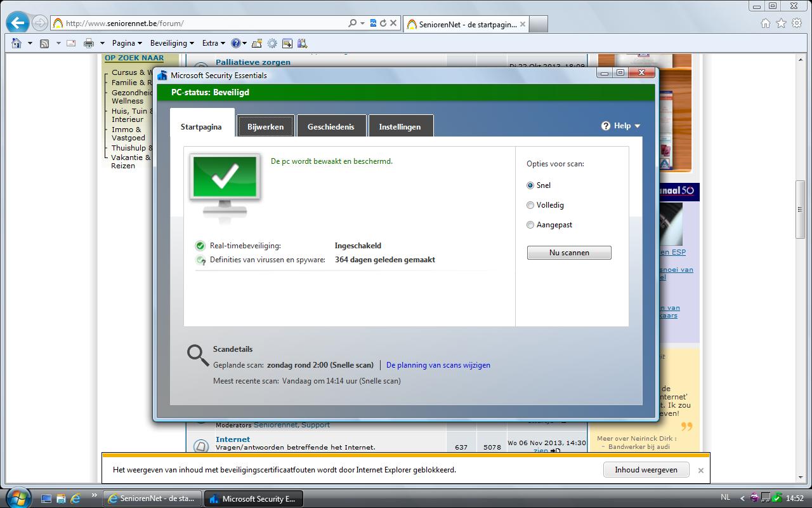Image resolution: width=812 pixels, height=508 pixels.
Task: Click the network computers tray icon
Action: pyautogui.click(x=766, y=498)
